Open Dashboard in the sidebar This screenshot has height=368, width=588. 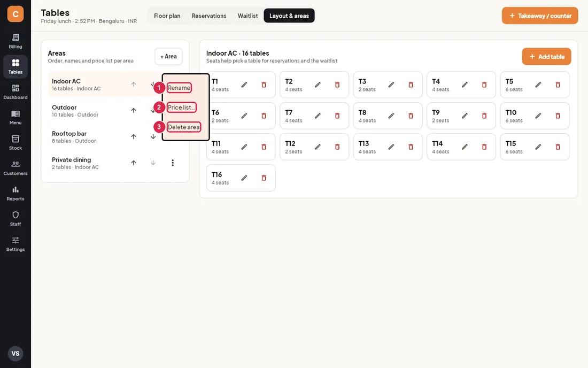click(x=16, y=92)
